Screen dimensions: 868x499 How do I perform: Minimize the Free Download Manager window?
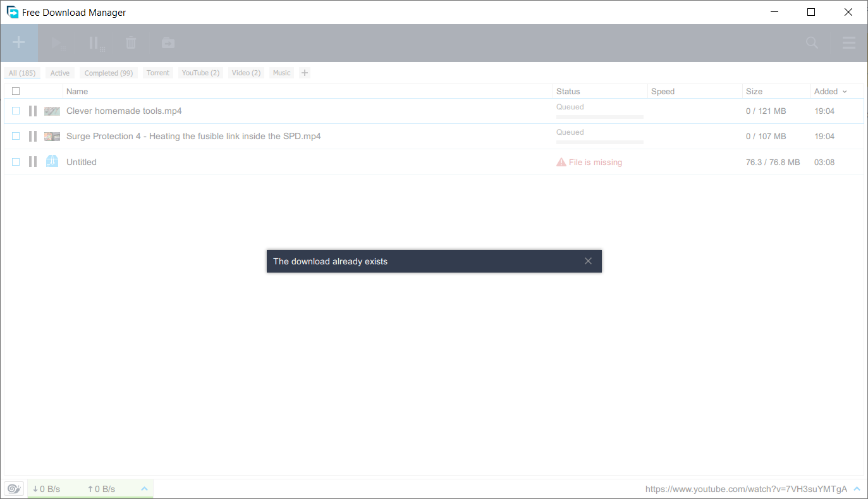coord(774,12)
